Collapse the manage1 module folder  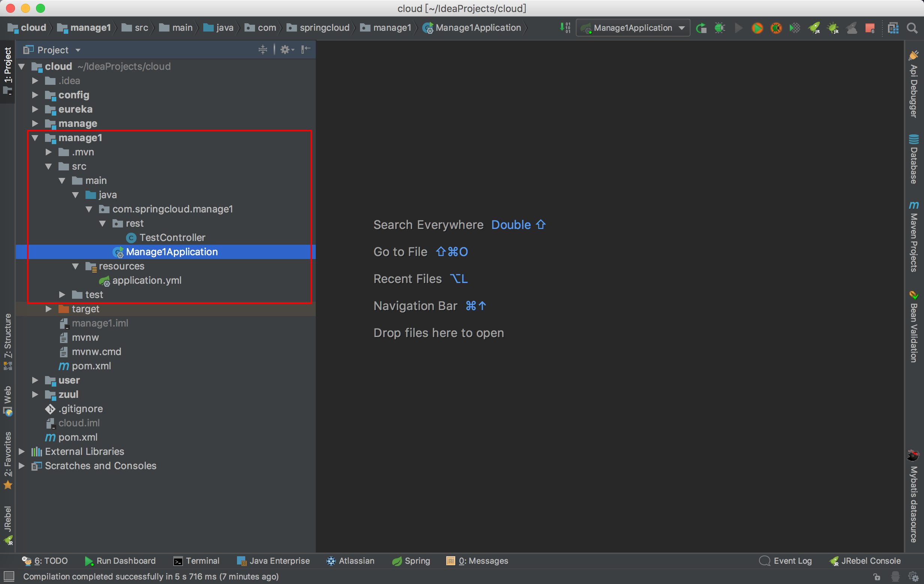point(35,138)
